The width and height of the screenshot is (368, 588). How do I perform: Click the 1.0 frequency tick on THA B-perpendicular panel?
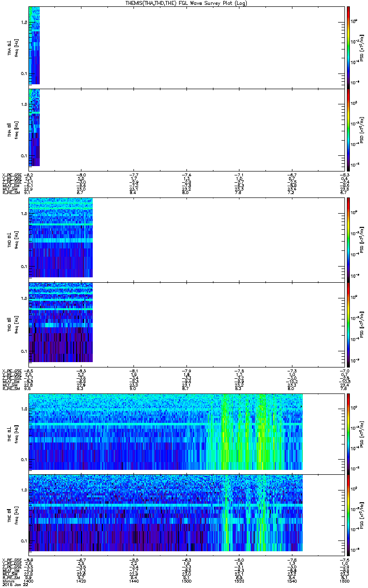point(25,23)
